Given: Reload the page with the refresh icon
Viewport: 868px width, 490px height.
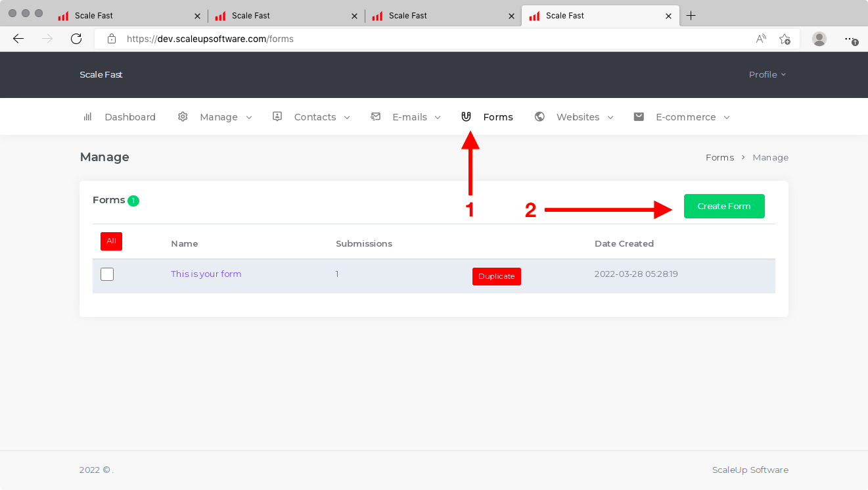Looking at the screenshot, I should coord(76,39).
